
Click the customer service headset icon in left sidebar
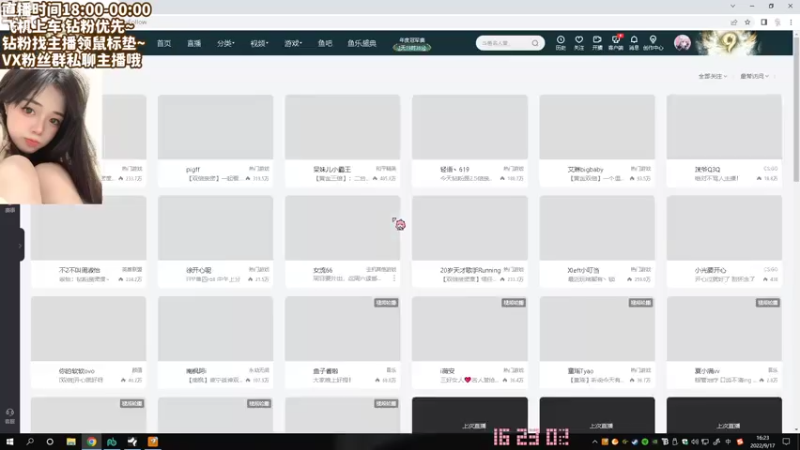[x=10, y=412]
